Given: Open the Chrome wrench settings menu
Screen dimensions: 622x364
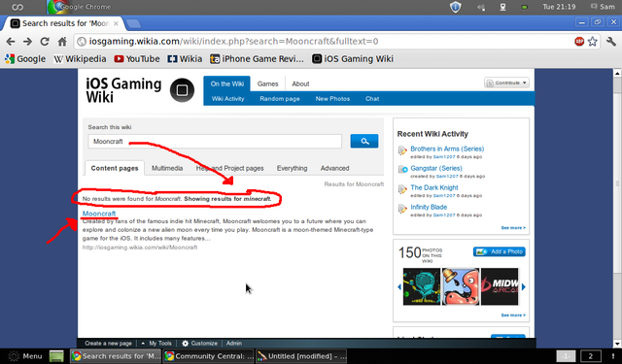Looking at the screenshot, I should pos(611,41).
